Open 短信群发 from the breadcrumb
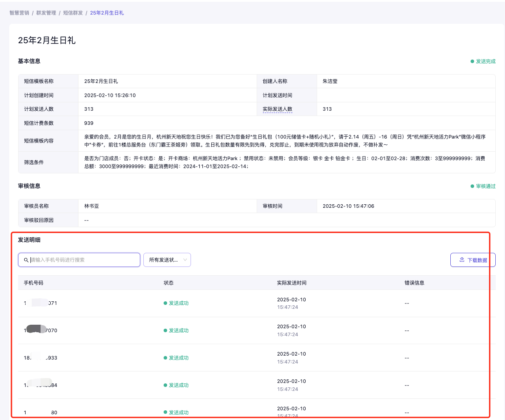This screenshot has height=420, width=505. click(x=73, y=13)
